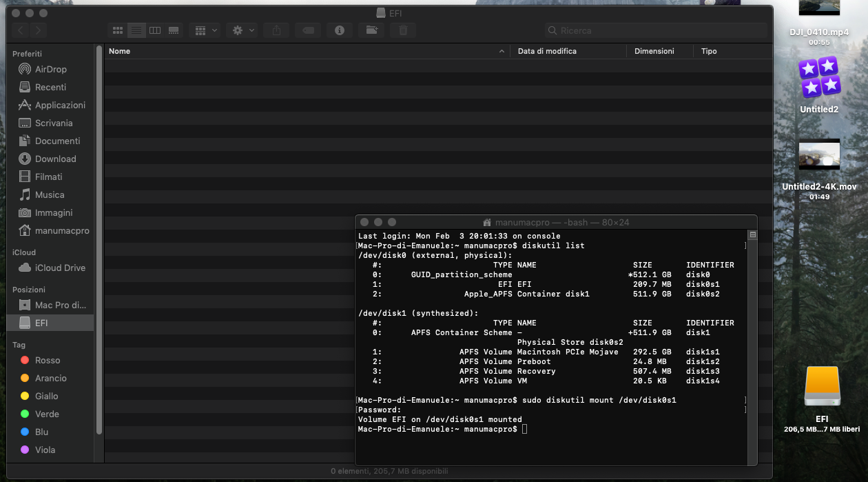Viewport: 868px width, 482px height.
Task: Open Applicazioni in the sidebar
Action: click(x=50, y=105)
